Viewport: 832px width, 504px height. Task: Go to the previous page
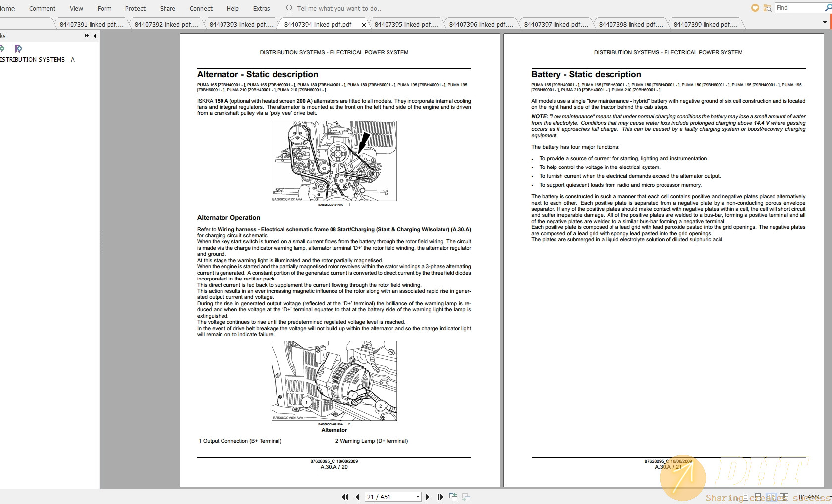pos(357,497)
